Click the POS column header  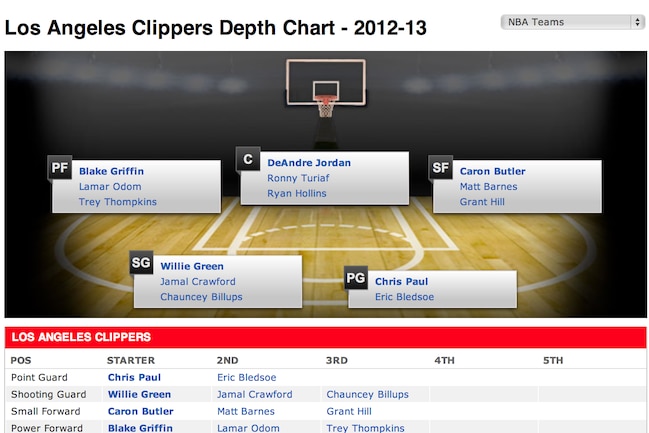21,361
